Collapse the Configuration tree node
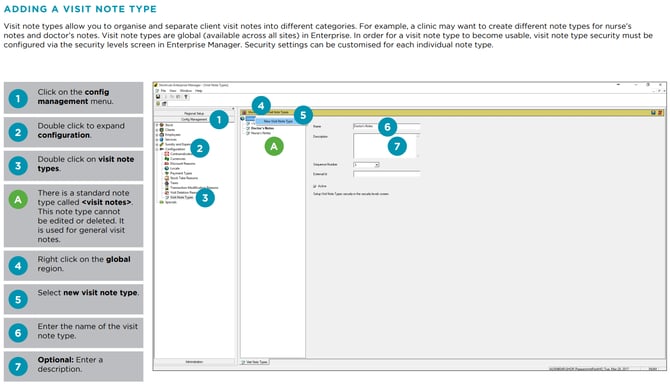This screenshot has width=670, height=386. click(x=157, y=149)
